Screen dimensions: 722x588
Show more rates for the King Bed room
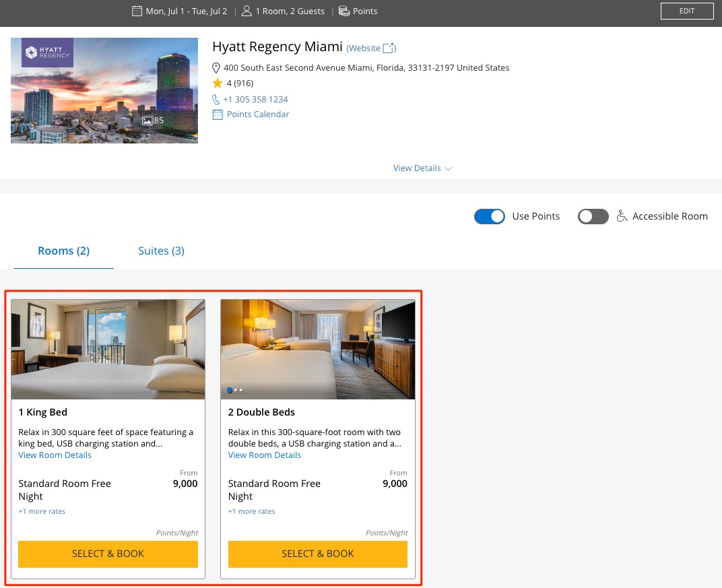coord(42,511)
